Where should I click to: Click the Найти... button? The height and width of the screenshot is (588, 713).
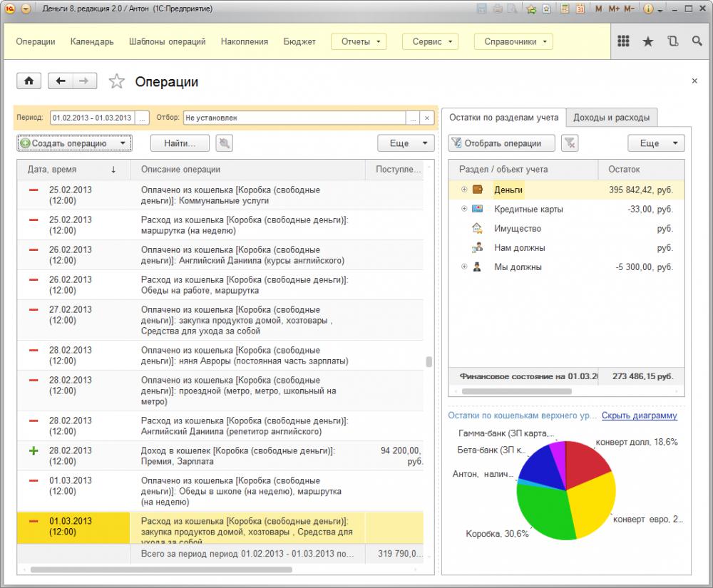point(180,143)
